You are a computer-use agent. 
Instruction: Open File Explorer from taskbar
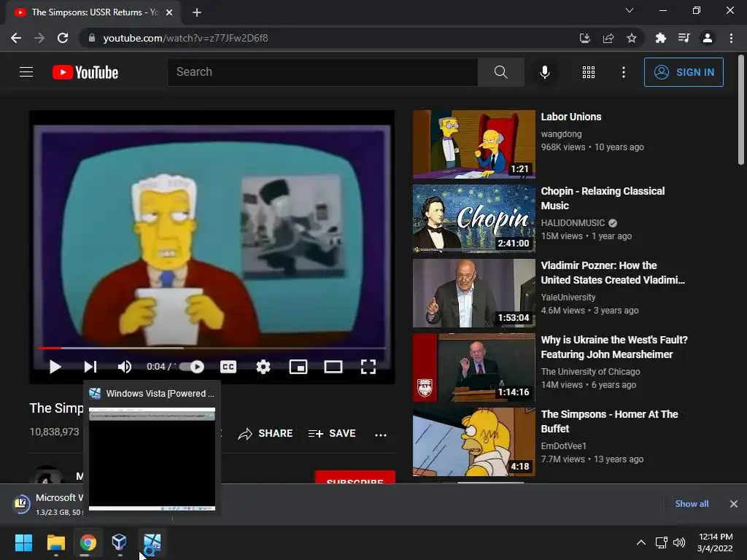[x=55, y=542]
